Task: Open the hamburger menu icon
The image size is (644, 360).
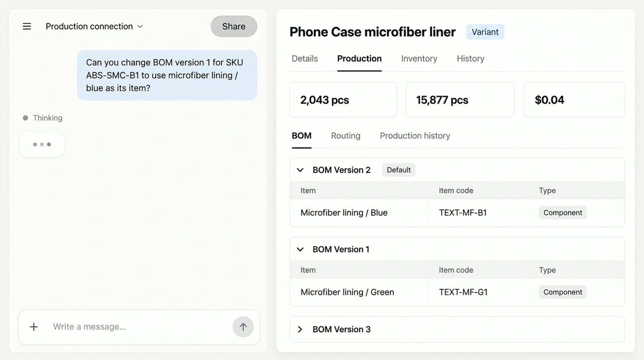Action: (27, 27)
